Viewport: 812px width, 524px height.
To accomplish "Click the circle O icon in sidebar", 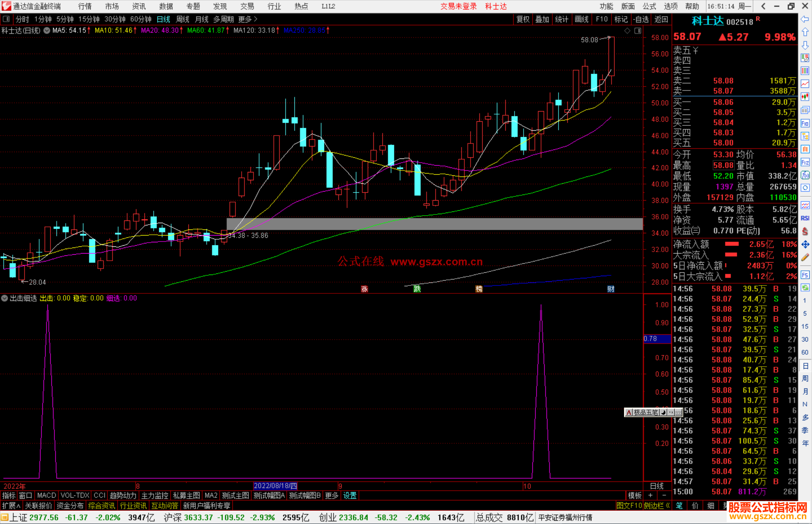I will (805, 188).
